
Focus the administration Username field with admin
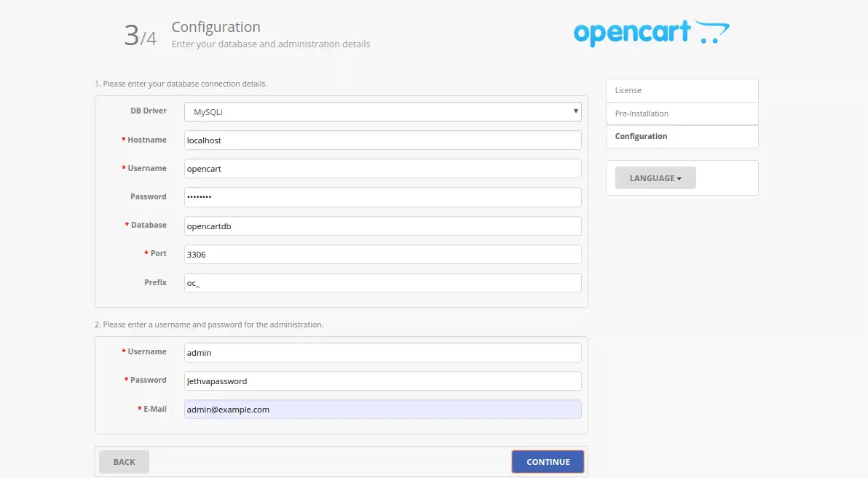[382, 352]
